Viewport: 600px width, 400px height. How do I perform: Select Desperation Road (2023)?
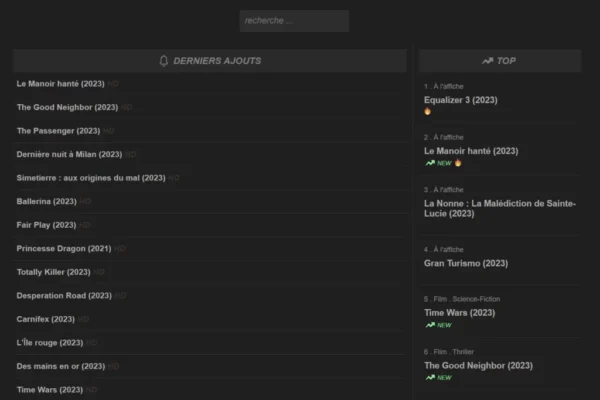64,296
